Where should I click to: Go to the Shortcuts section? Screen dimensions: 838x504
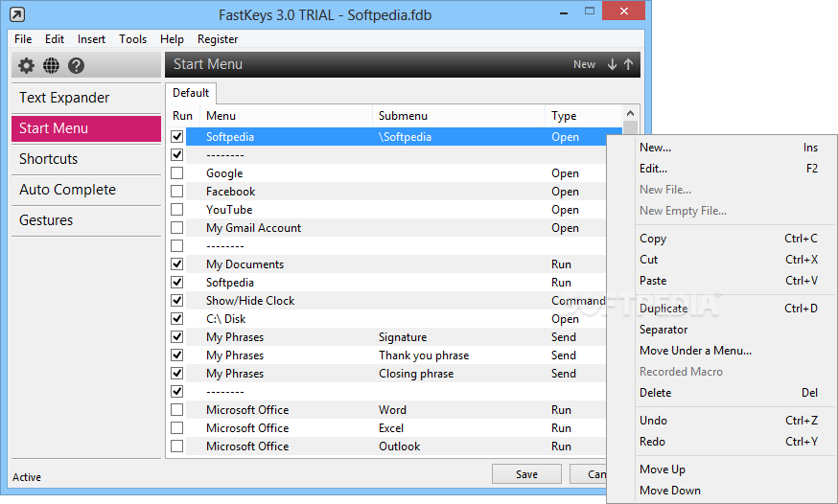tap(86, 159)
